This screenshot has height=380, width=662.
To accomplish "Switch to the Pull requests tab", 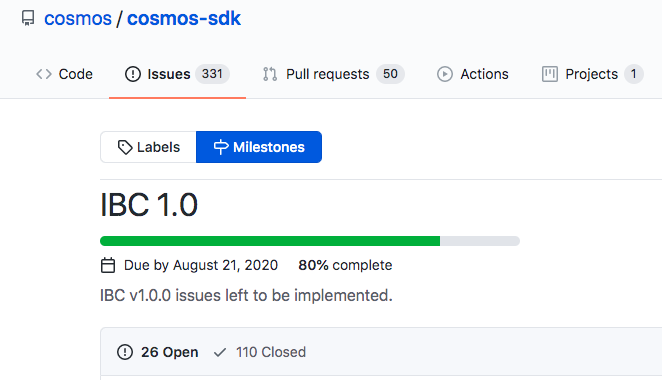I will tap(333, 74).
